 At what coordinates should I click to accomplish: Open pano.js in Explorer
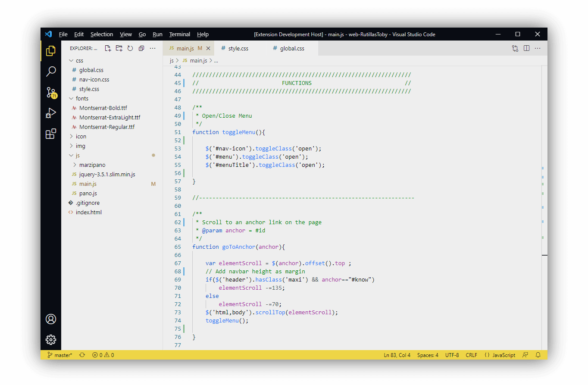112,193
